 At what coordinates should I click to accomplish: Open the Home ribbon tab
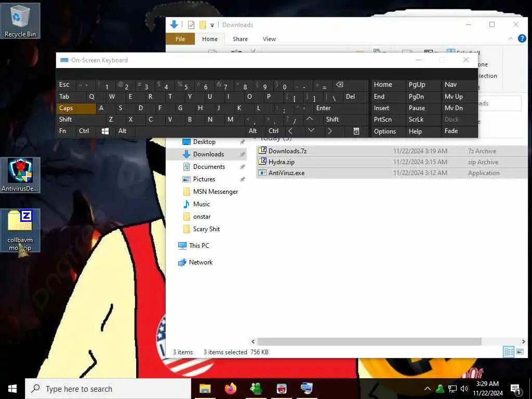pyautogui.click(x=210, y=39)
